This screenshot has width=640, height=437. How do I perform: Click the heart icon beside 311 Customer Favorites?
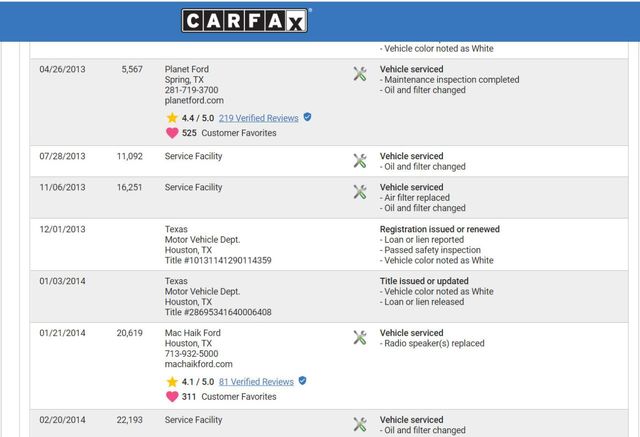tap(171, 397)
